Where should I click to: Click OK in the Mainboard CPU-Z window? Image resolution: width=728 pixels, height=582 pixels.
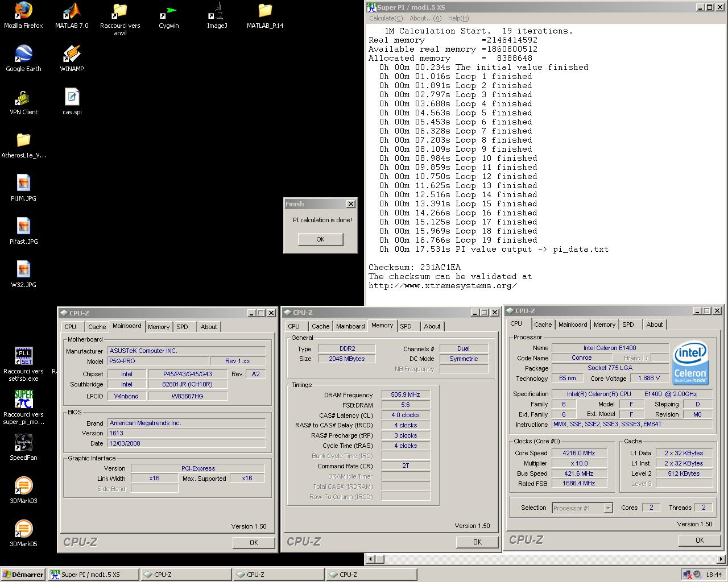click(x=254, y=542)
